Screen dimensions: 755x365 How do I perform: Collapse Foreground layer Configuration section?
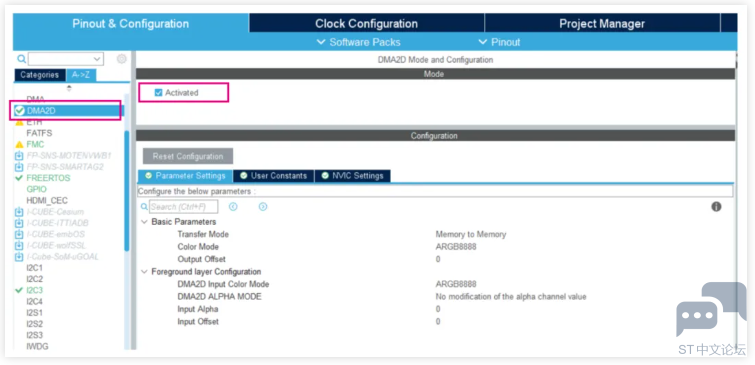(144, 272)
